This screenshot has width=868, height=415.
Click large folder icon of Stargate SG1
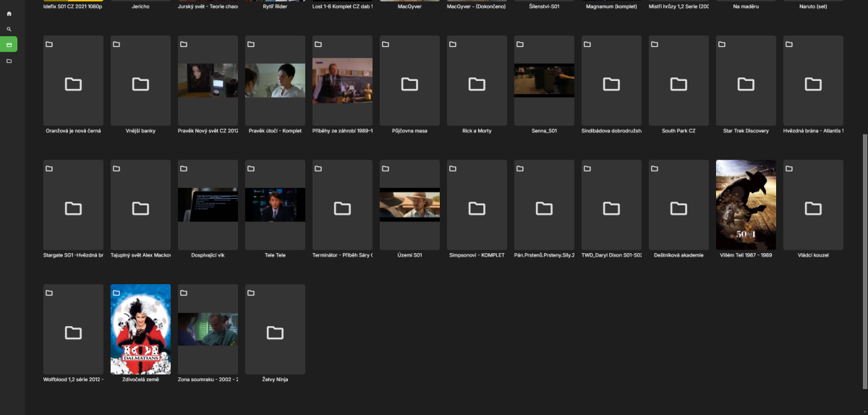pyautogui.click(x=73, y=208)
